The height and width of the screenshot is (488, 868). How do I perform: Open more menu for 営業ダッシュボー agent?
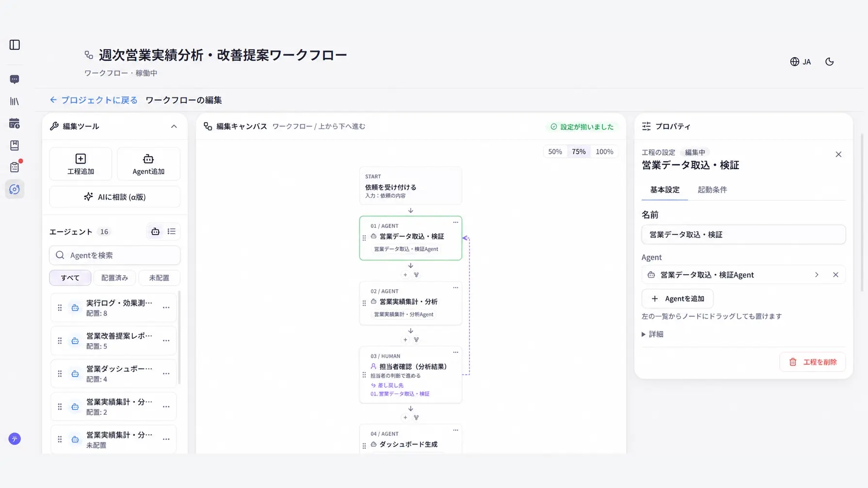click(166, 374)
